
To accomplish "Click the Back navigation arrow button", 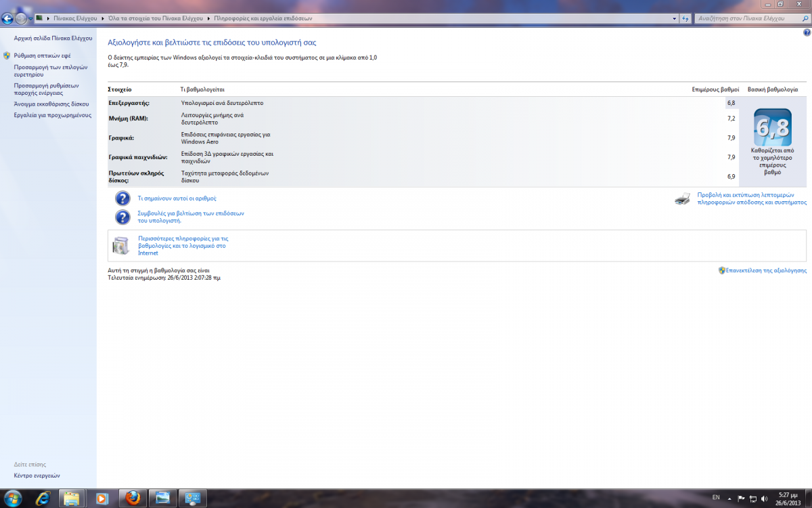I will tap(8, 18).
